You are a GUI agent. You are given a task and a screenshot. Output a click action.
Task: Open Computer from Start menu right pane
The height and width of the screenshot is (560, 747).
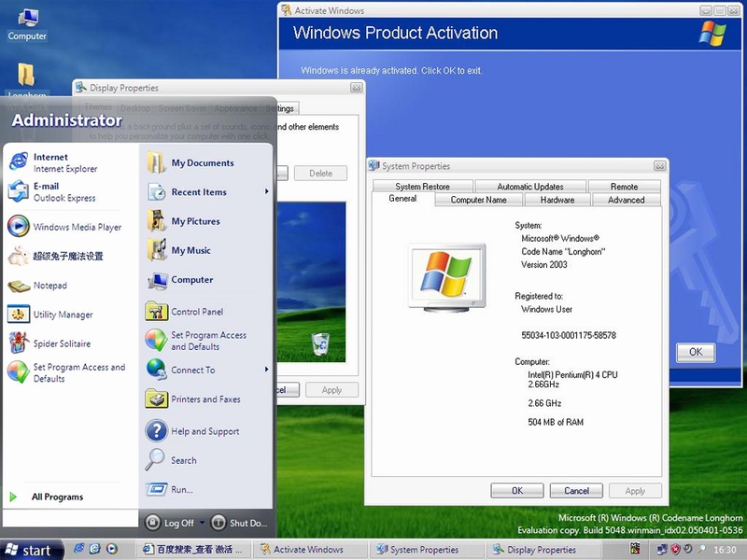click(x=180, y=280)
